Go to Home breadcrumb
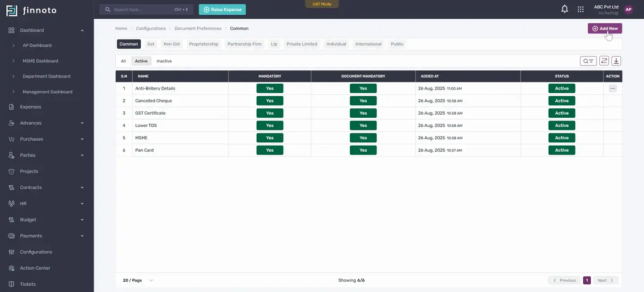644x292 pixels. (x=121, y=28)
